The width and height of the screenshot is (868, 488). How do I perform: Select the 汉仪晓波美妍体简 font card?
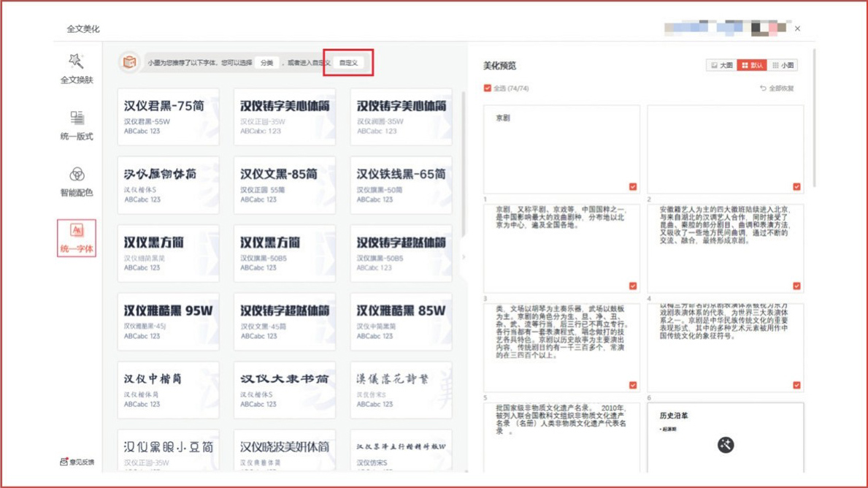[x=285, y=451]
